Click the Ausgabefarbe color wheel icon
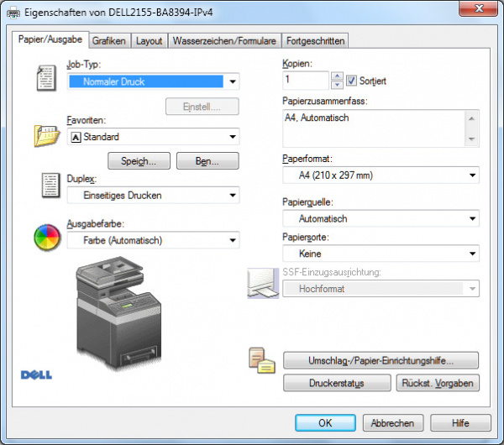Image resolution: width=504 pixels, height=445 pixels. point(47,237)
